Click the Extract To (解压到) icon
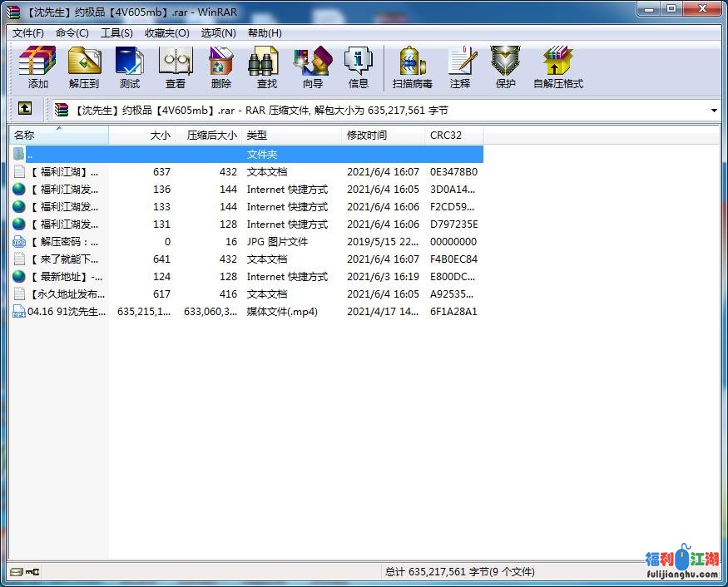 point(83,67)
